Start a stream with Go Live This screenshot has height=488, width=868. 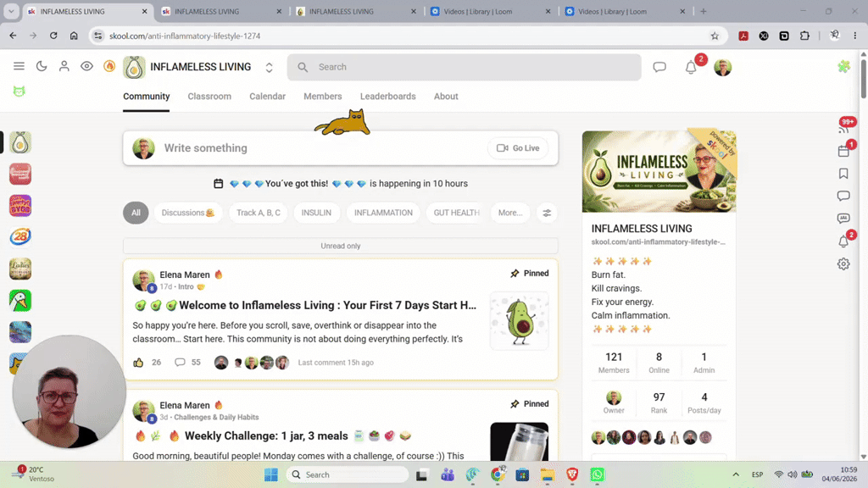click(x=518, y=148)
